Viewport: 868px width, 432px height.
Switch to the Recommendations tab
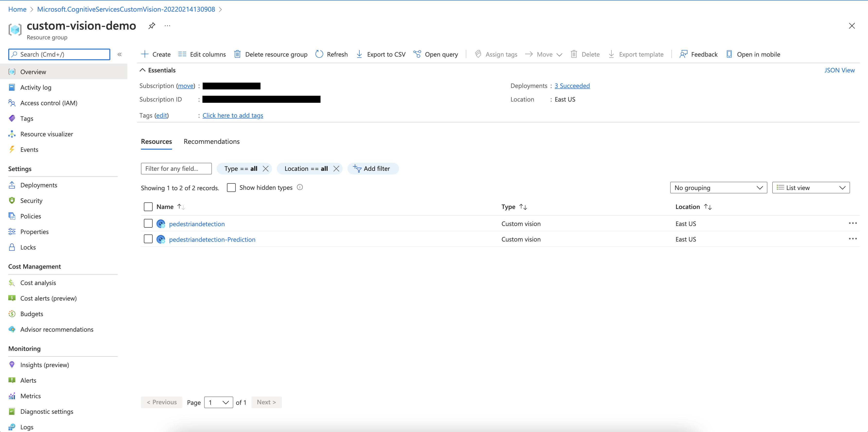click(212, 141)
